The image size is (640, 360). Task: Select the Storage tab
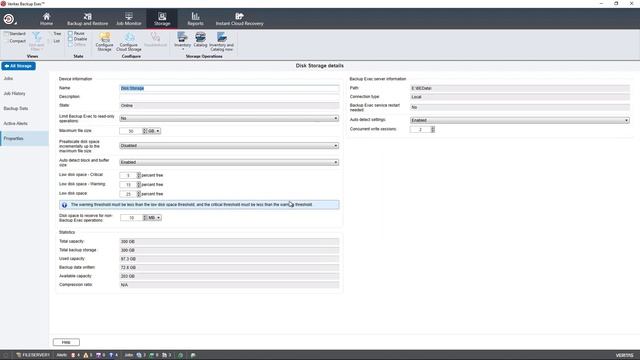162,19
